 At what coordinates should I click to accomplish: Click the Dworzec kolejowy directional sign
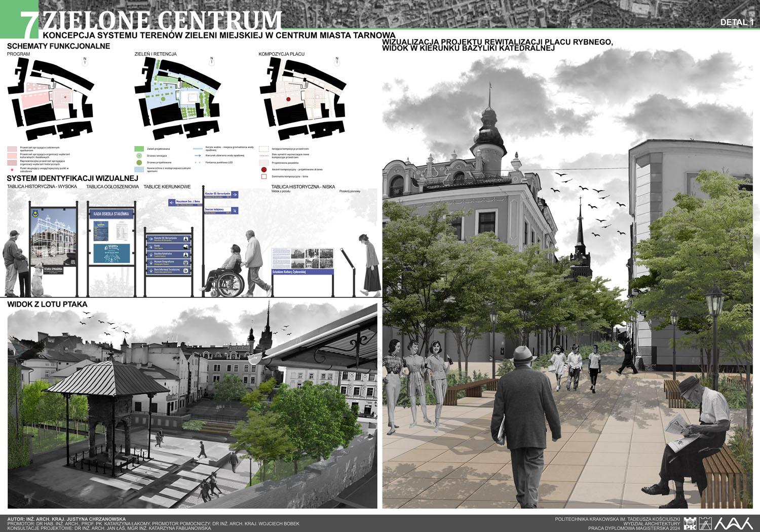pos(221,210)
